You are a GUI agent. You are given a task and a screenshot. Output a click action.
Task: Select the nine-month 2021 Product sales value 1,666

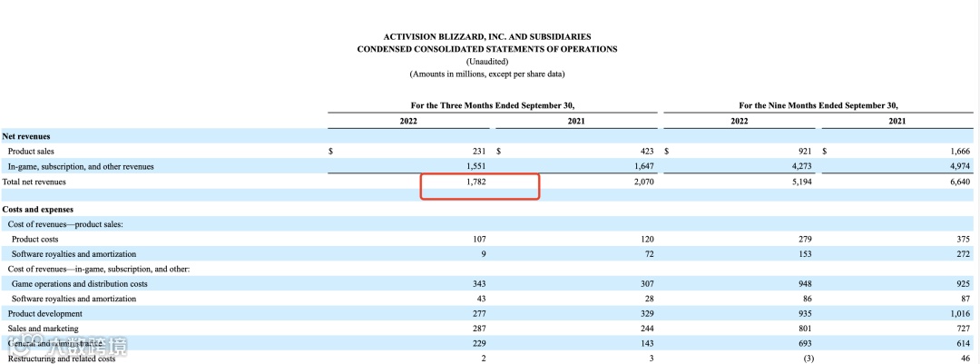point(959,152)
